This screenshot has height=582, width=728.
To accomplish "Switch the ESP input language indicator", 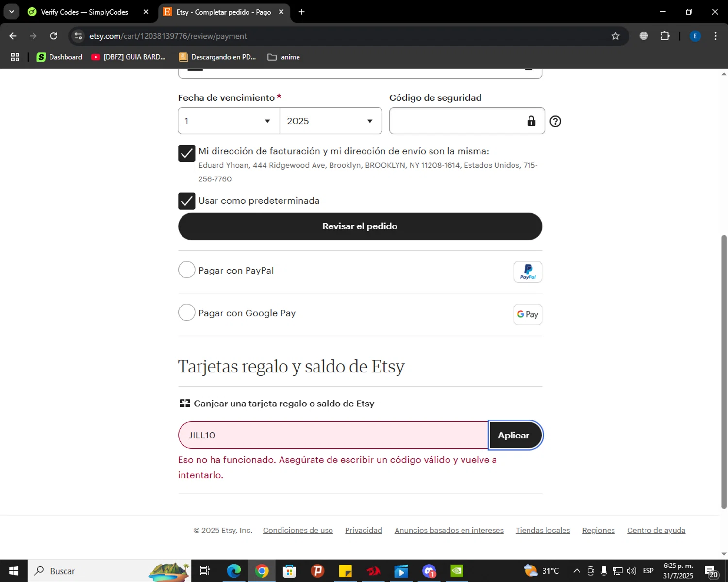I will click(648, 571).
